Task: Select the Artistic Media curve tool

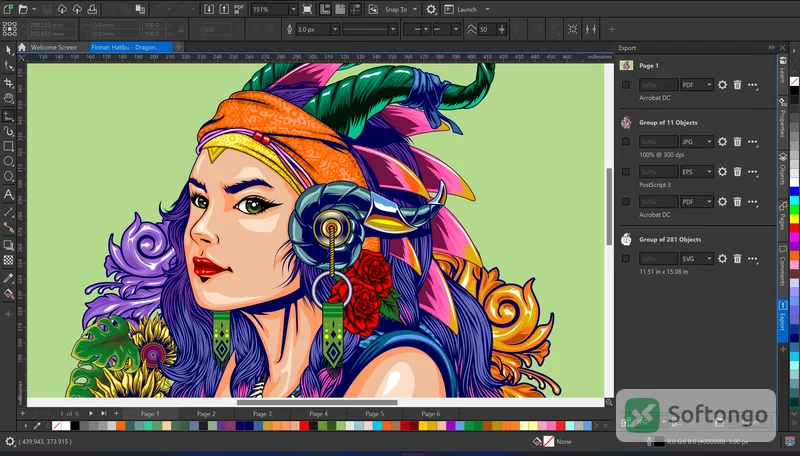Action: coord(9,131)
